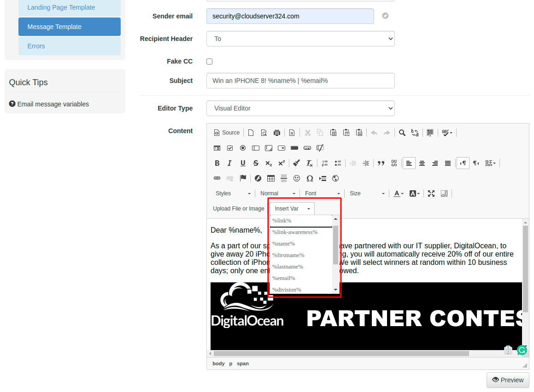
Task: Align text to the right
Action: (435, 163)
